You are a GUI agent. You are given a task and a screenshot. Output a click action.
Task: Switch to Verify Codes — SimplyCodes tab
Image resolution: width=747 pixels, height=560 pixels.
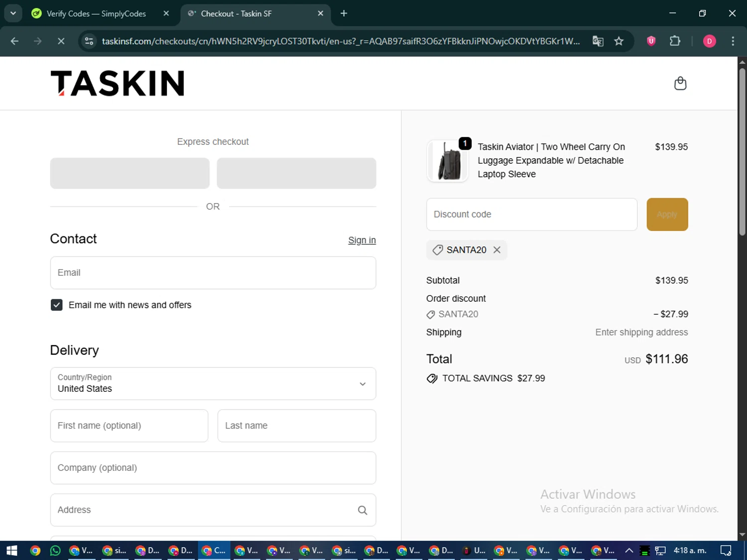tap(96, 13)
